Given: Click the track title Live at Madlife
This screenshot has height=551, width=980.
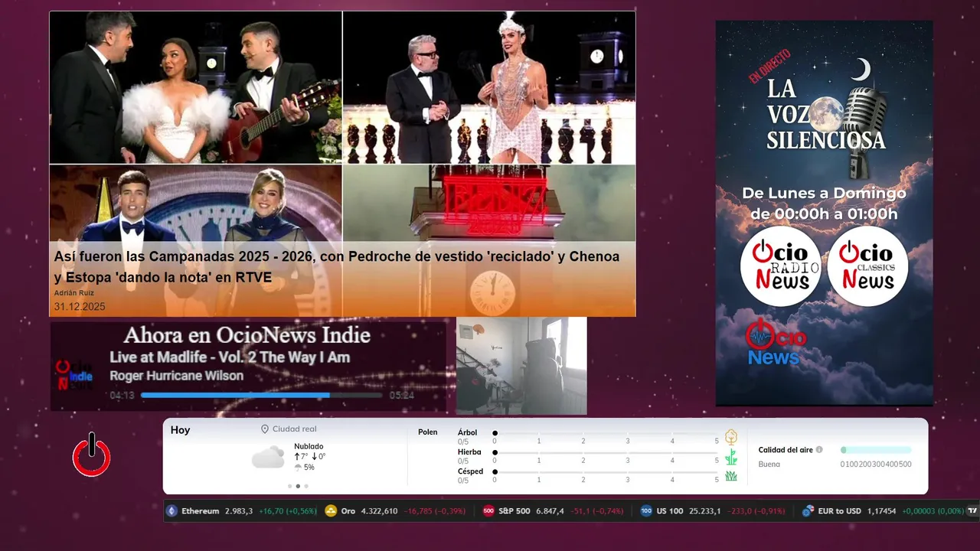Looking at the screenshot, I should [x=230, y=357].
